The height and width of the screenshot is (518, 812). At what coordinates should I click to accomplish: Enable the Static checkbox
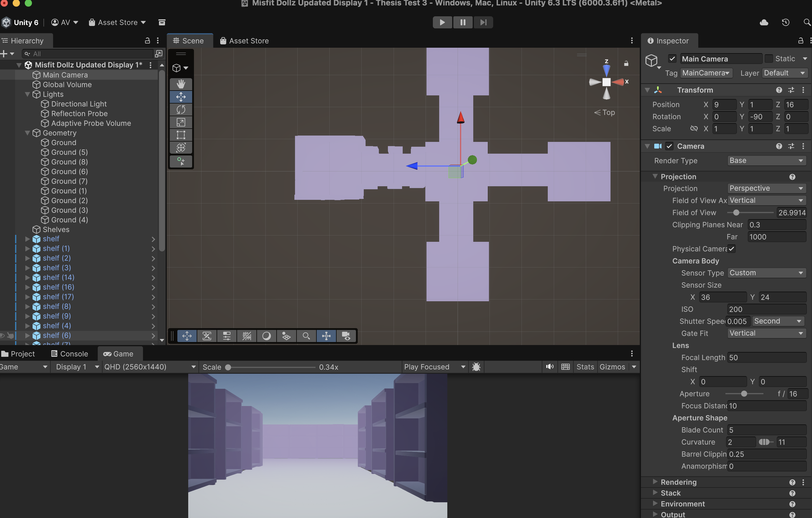coord(769,59)
